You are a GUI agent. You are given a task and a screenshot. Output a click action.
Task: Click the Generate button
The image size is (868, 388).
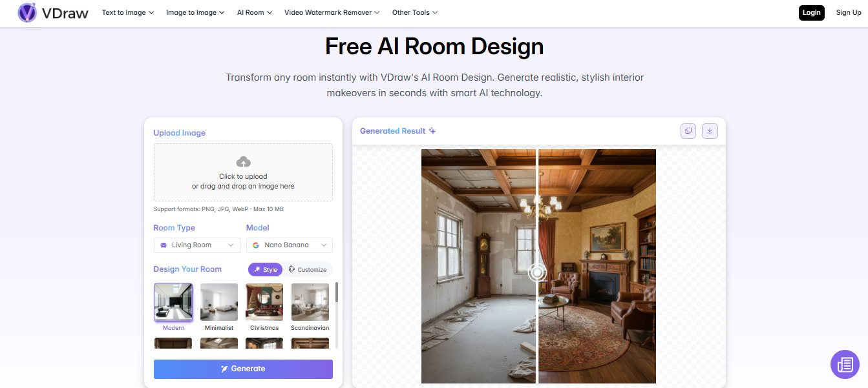pos(243,369)
